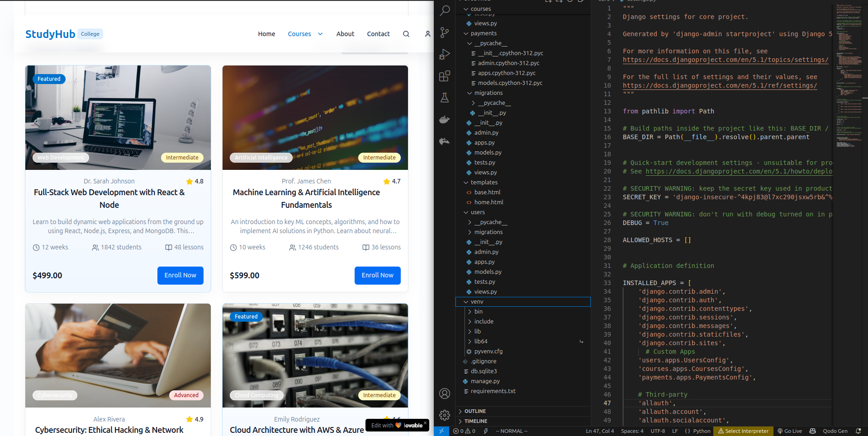
Task: Click Cybersecurity course thumbnail image
Action: pos(118,356)
